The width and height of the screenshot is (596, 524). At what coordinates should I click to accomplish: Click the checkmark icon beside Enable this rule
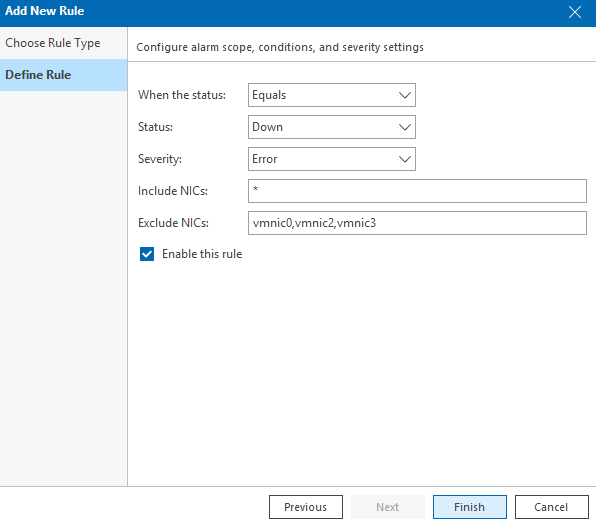pos(147,254)
